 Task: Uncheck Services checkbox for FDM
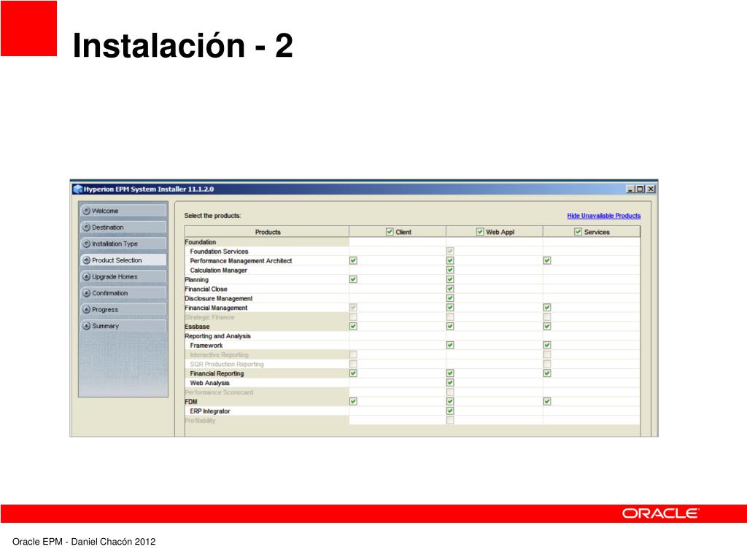(x=547, y=402)
